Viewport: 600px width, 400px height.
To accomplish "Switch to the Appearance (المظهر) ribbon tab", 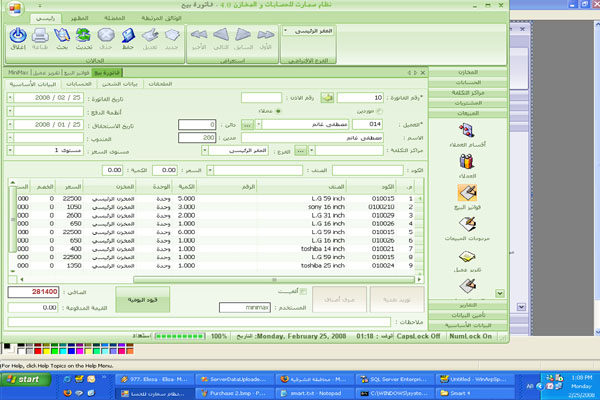I will [x=80, y=18].
